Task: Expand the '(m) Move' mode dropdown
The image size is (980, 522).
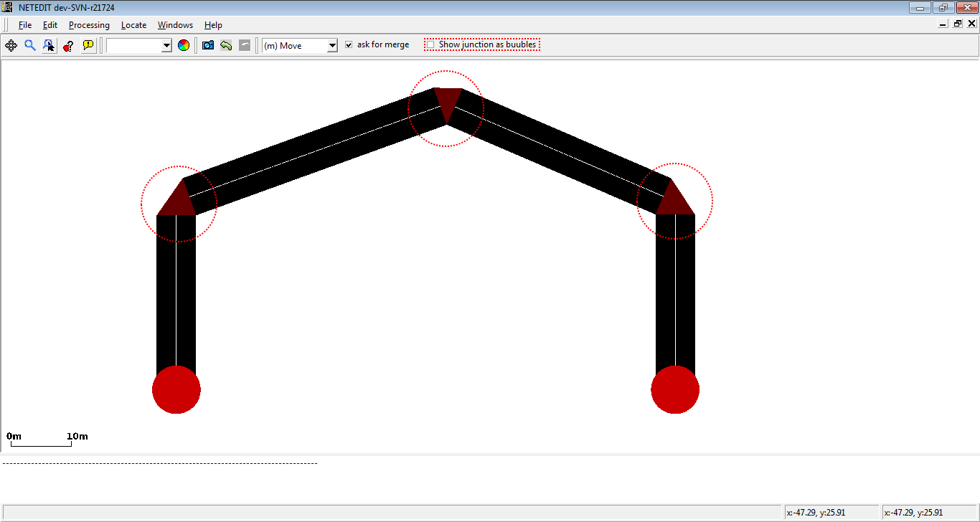Action: click(331, 46)
